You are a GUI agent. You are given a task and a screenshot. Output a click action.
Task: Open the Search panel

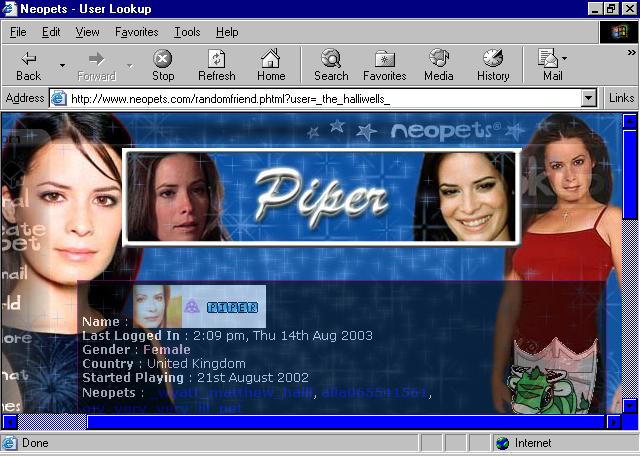point(331,65)
